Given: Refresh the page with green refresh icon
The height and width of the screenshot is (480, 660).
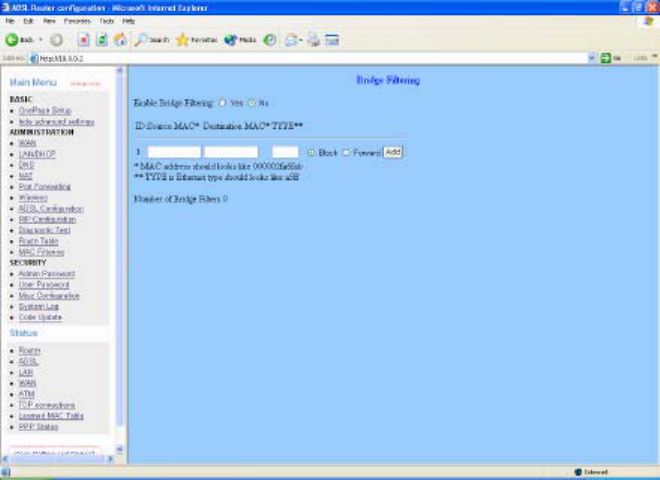Looking at the screenshot, I should coord(102,40).
